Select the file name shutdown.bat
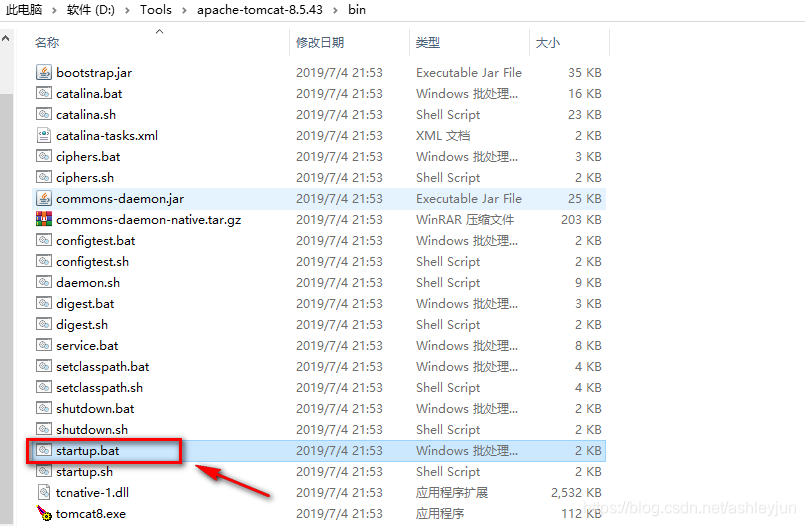This screenshot has height=526, width=805. [x=95, y=408]
